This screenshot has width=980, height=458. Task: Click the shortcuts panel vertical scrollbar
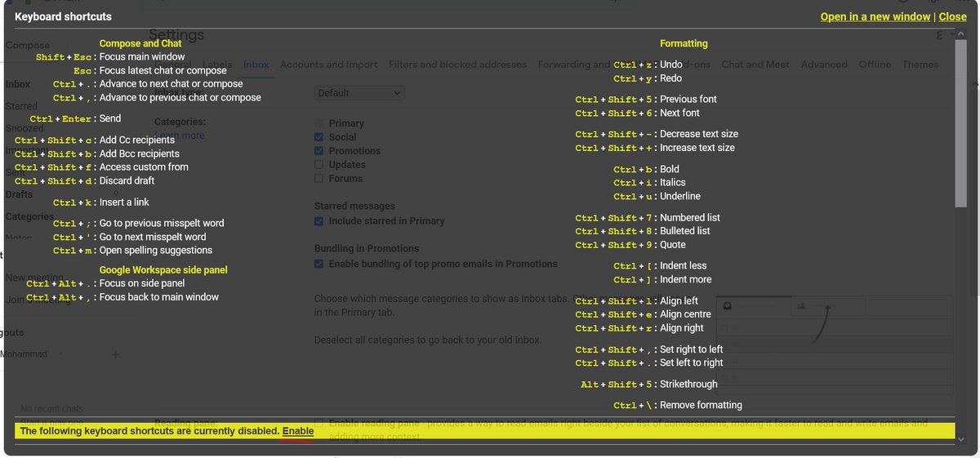pos(960,122)
